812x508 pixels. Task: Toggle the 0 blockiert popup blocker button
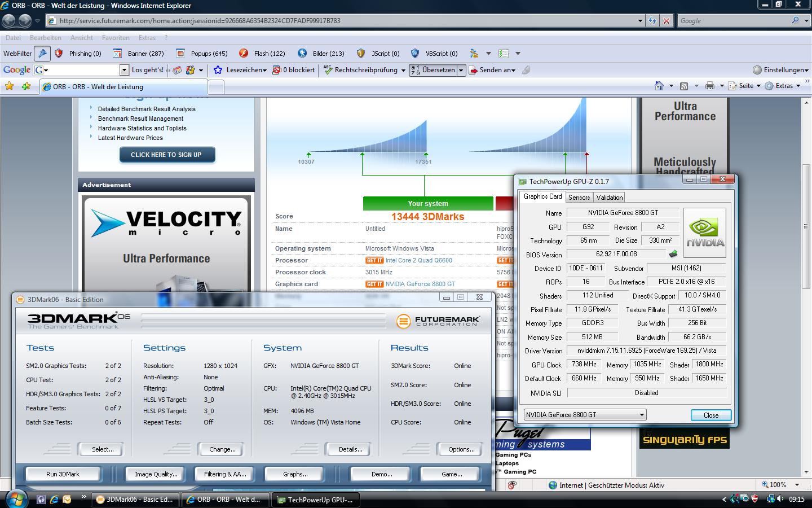293,70
